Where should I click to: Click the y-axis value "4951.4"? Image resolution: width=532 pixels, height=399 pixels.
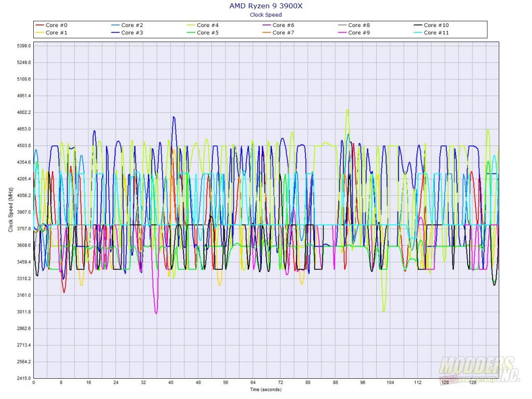[x=24, y=96]
